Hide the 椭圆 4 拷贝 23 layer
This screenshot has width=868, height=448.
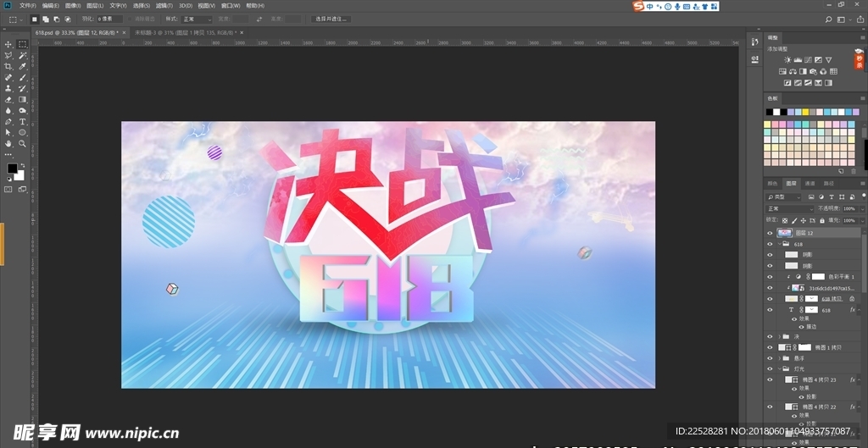770,380
